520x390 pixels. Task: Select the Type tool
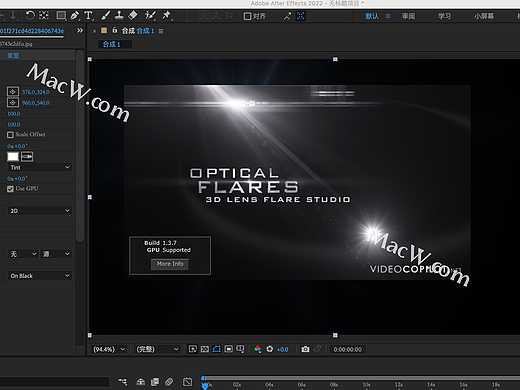(x=89, y=15)
